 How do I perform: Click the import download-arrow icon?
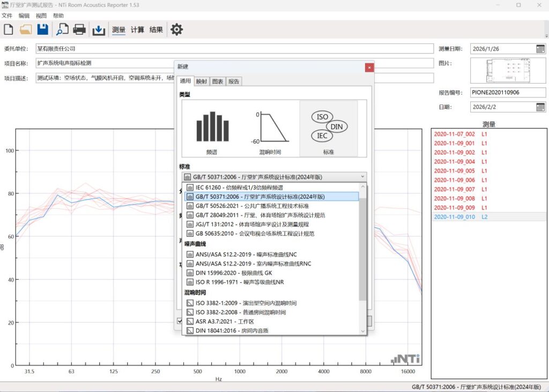point(99,29)
